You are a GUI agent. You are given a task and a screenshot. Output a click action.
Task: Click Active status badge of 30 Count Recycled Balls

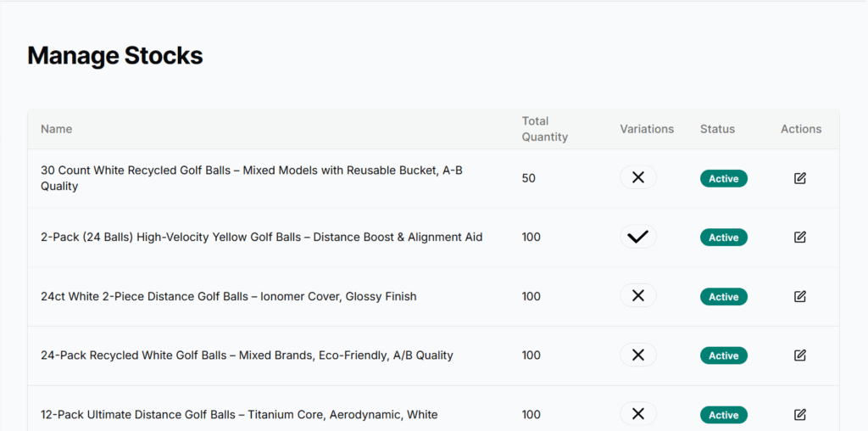(x=723, y=179)
